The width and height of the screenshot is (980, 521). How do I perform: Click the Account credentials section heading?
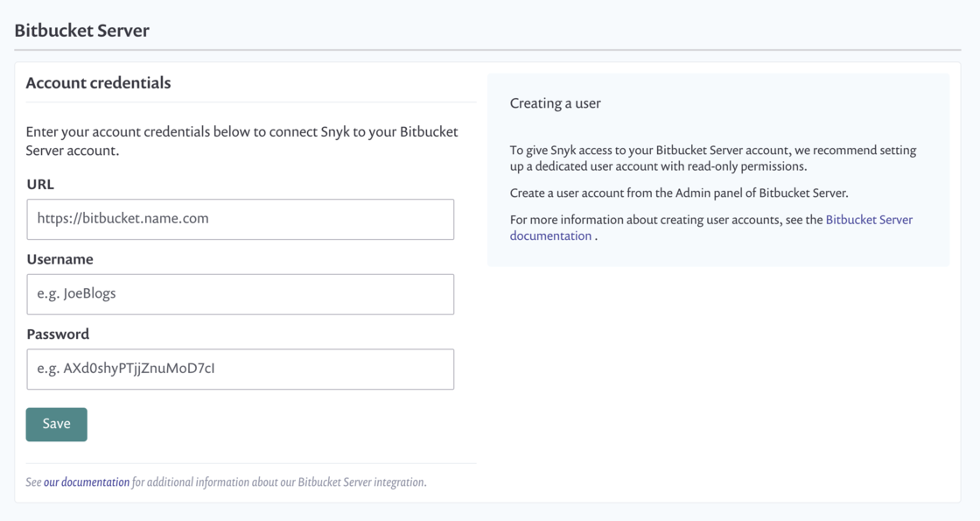tap(98, 83)
